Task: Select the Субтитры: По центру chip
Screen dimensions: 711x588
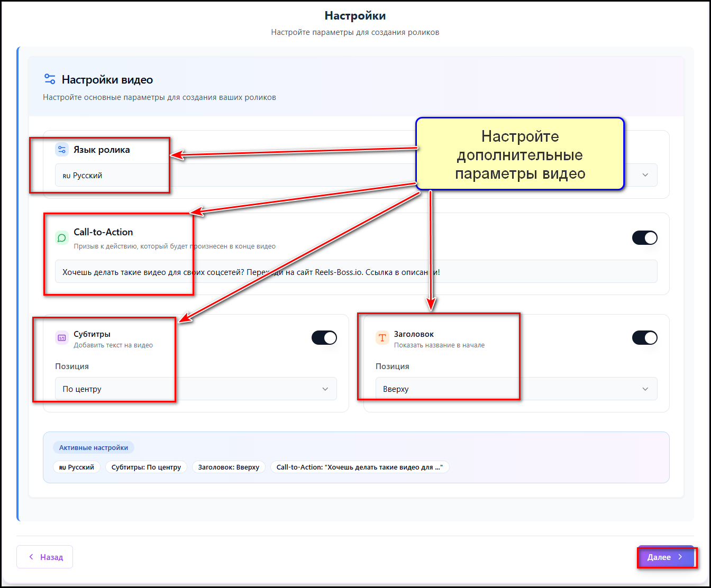Action: pyautogui.click(x=146, y=467)
